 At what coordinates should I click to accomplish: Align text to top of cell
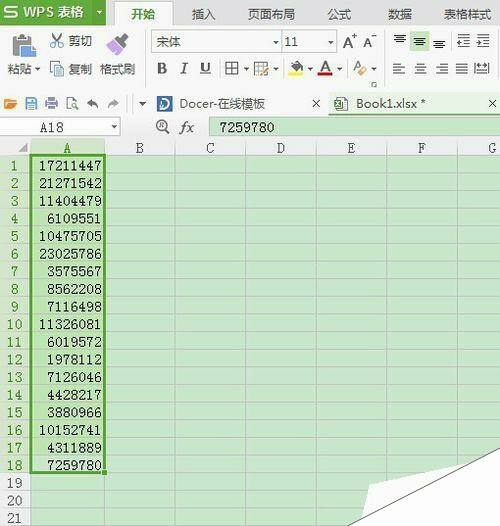(x=399, y=40)
